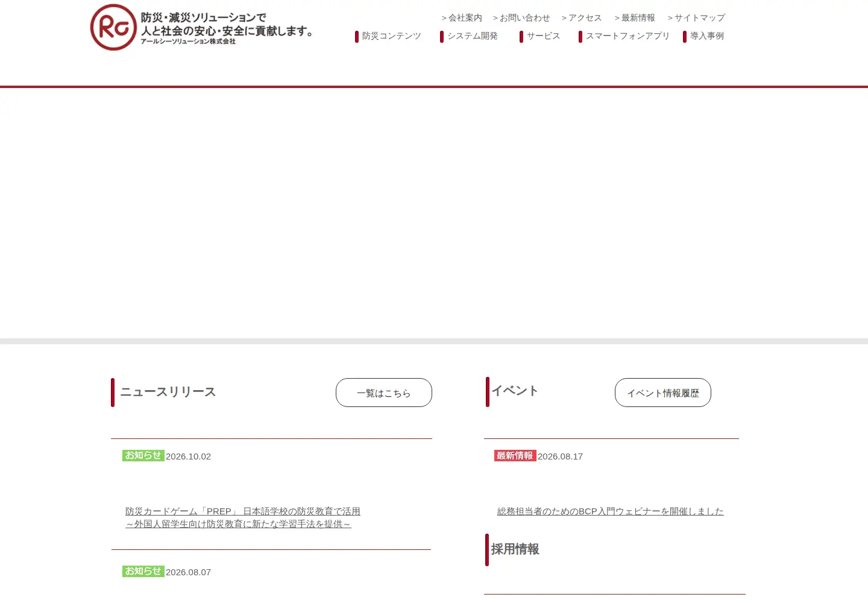Click the red 最新情報 tag beside 2026.08.17
This screenshot has width=868, height=603.
tap(515, 456)
